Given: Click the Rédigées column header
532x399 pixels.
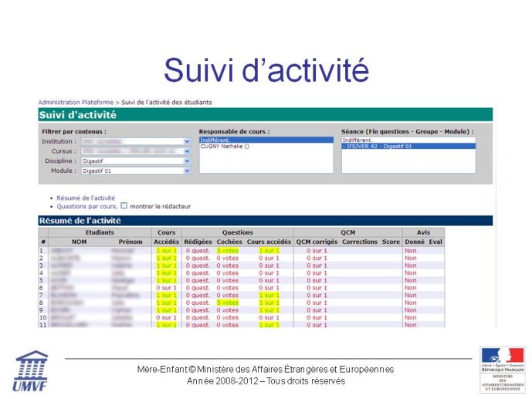Looking at the screenshot, I should click(x=198, y=242).
